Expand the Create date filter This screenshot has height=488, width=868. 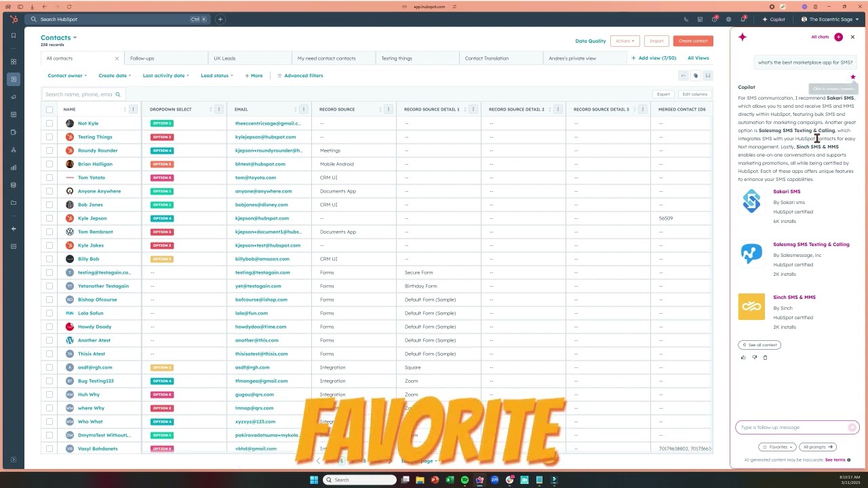[115, 76]
